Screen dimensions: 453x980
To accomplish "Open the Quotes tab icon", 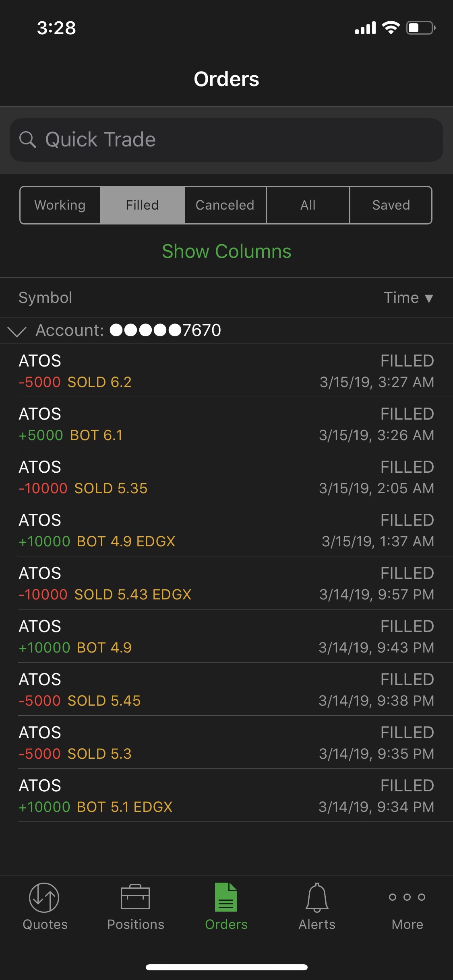I will 44,898.
